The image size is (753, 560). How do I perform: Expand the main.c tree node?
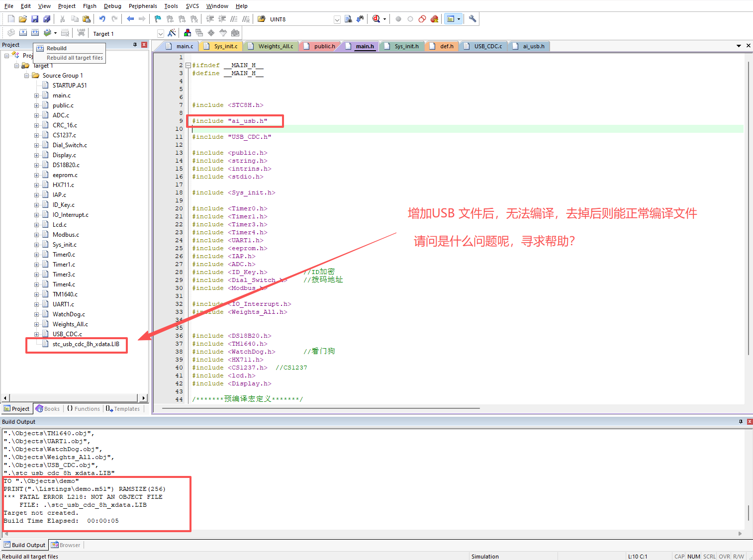pyautogui.click(x=36, y=95)
